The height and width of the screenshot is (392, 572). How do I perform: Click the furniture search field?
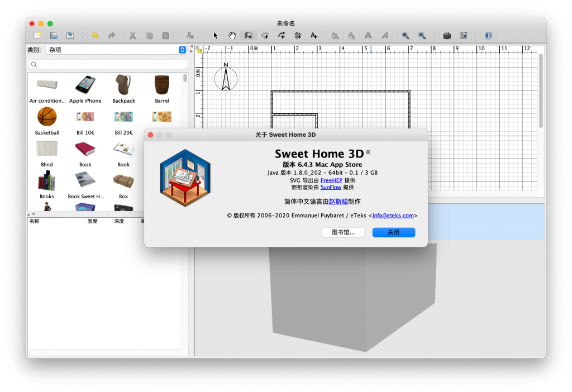[x=108, y=65]
